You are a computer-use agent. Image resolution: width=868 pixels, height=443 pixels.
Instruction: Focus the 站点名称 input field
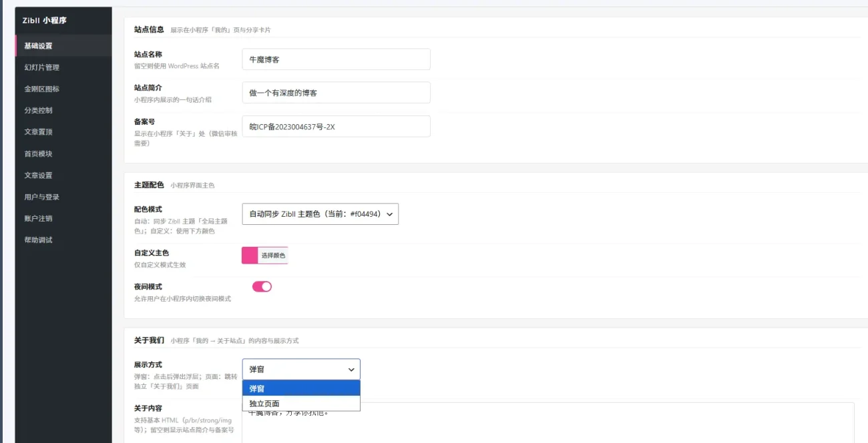click(x=336, y=59)
